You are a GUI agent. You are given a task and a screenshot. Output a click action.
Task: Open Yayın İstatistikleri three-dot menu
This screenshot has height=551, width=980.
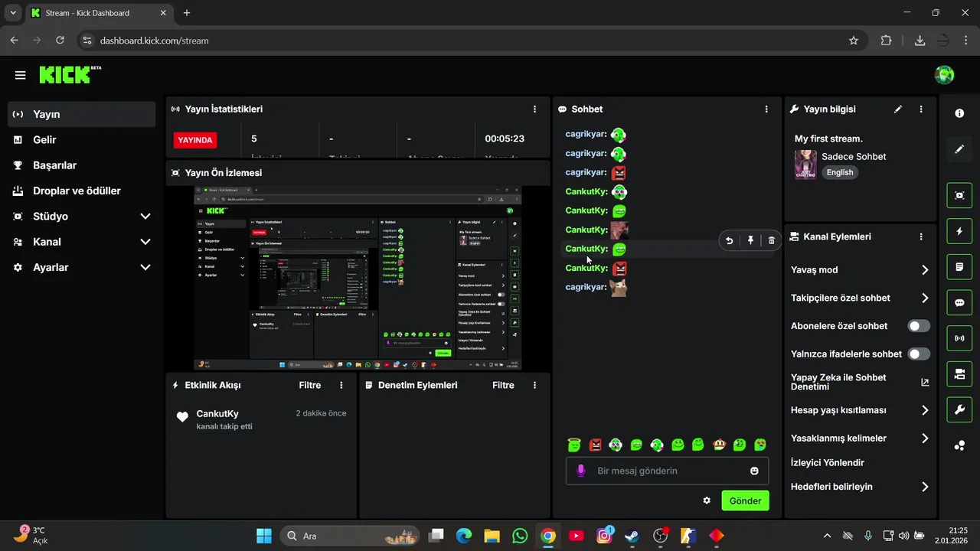[534, 109]
